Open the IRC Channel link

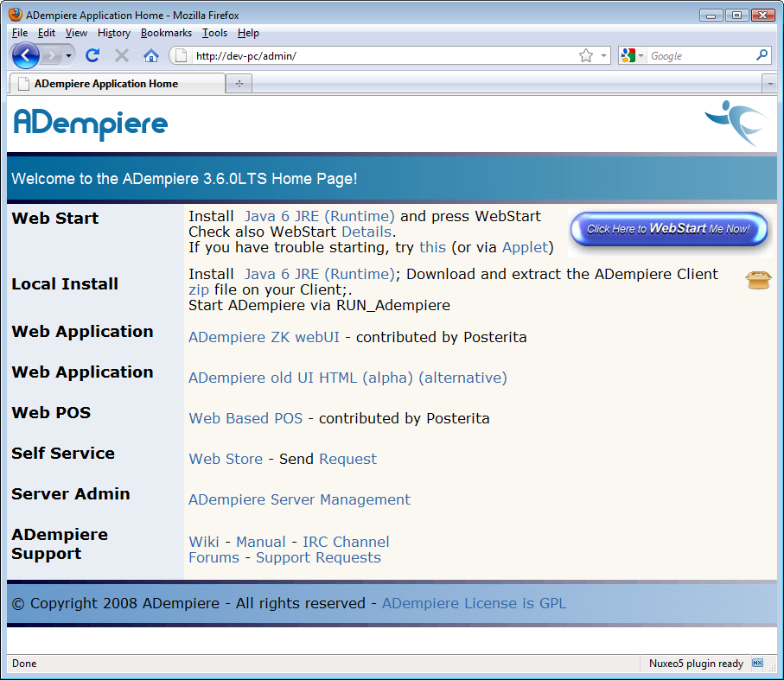pyautogui.click(x=346, y=542)
